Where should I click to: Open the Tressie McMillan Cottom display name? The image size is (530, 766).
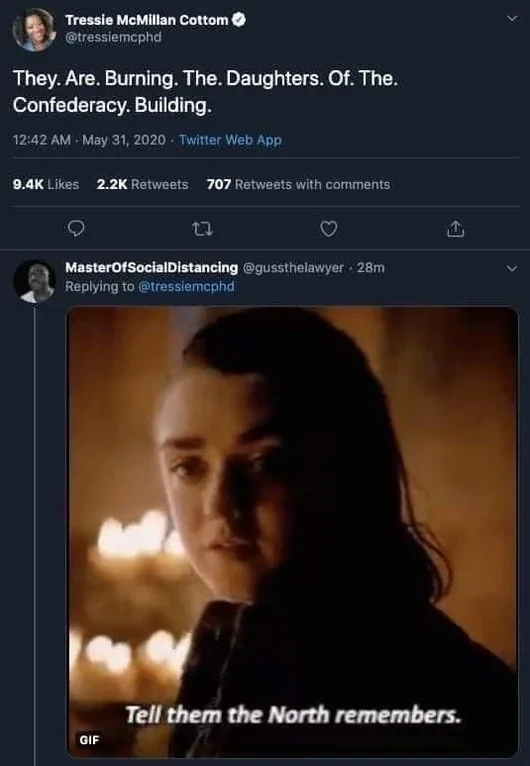(147, 20)
